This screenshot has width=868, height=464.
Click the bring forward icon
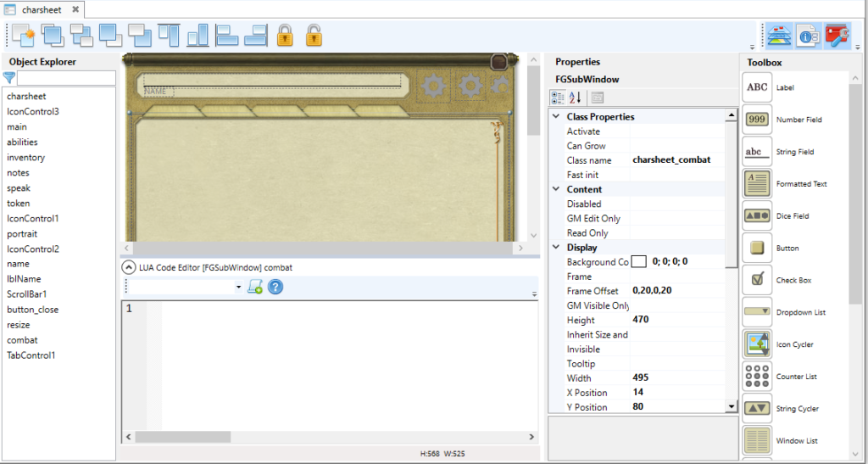coord(111,36)
